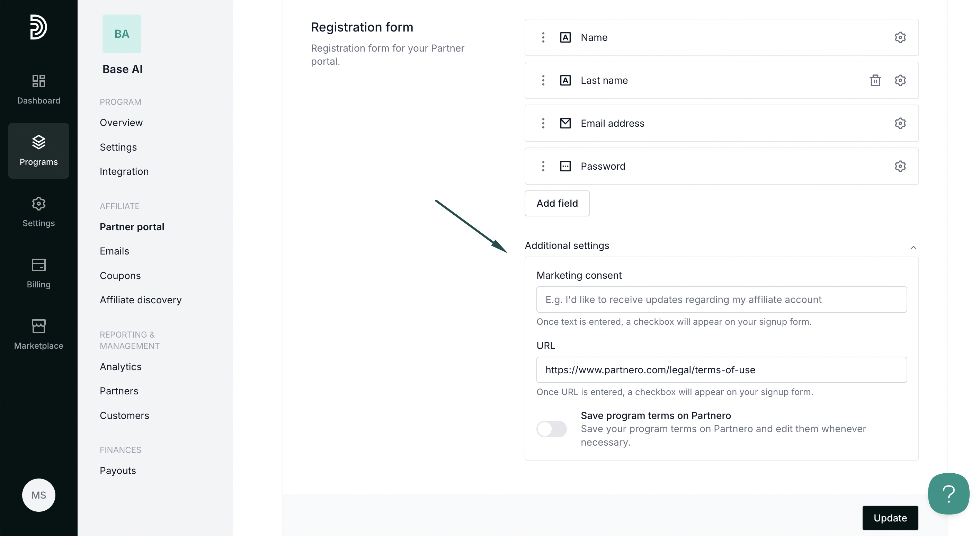Click the Add field button
The width and height of the screenshot is (980, 536).
click(557, 203)
